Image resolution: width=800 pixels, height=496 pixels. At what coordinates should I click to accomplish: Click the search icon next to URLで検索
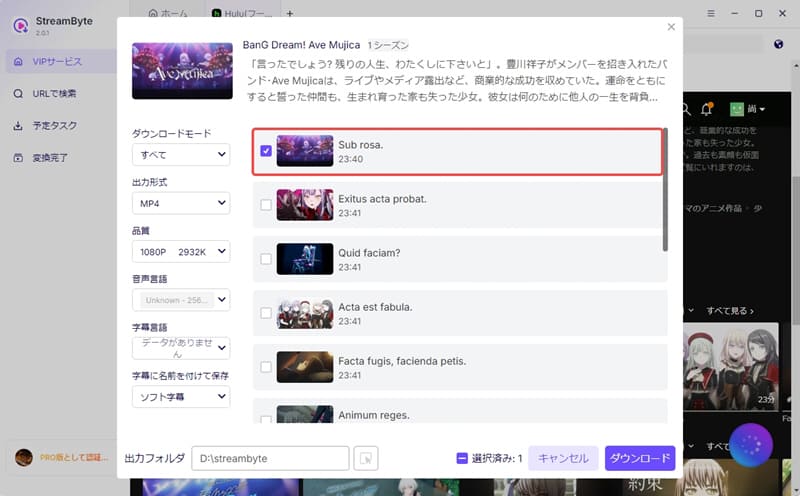18,93
